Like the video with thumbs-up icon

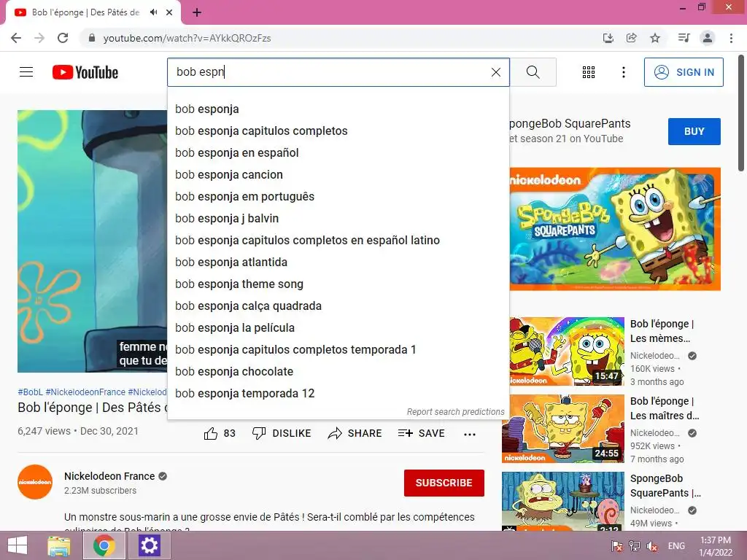[211, 433]
